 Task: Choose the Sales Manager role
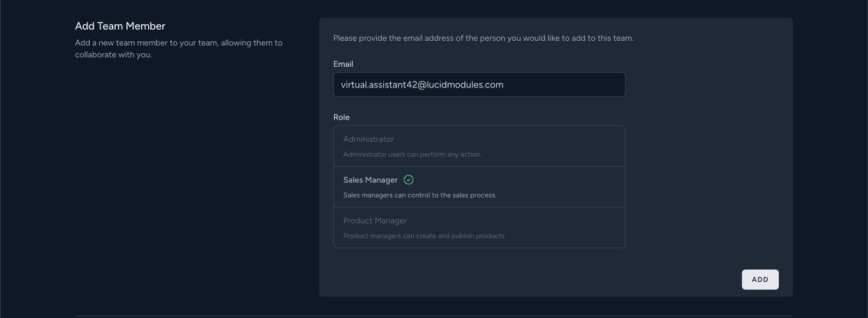[370, 180]
